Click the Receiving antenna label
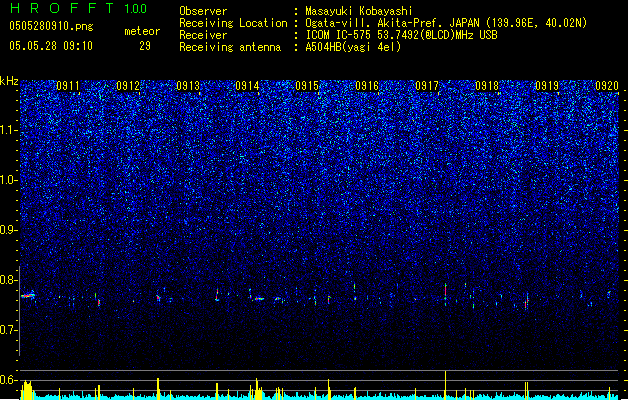This screenshot has width=629, height=400. 230,47
